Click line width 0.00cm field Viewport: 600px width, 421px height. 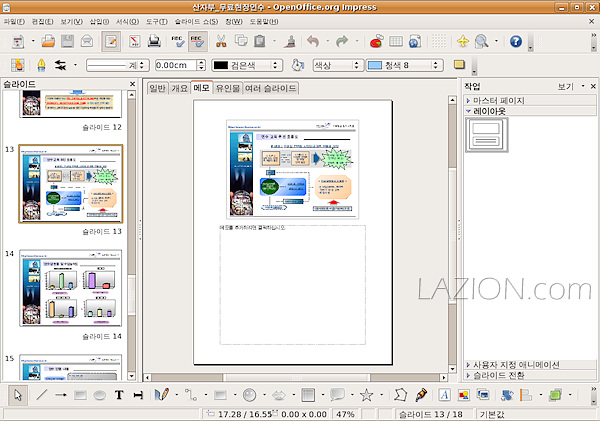176,65
